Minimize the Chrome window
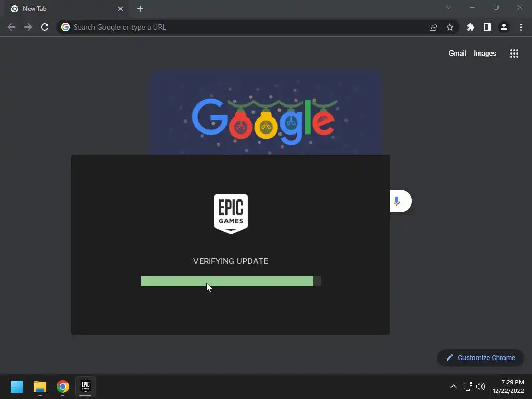The image size is (532, 399). point(472,7)
